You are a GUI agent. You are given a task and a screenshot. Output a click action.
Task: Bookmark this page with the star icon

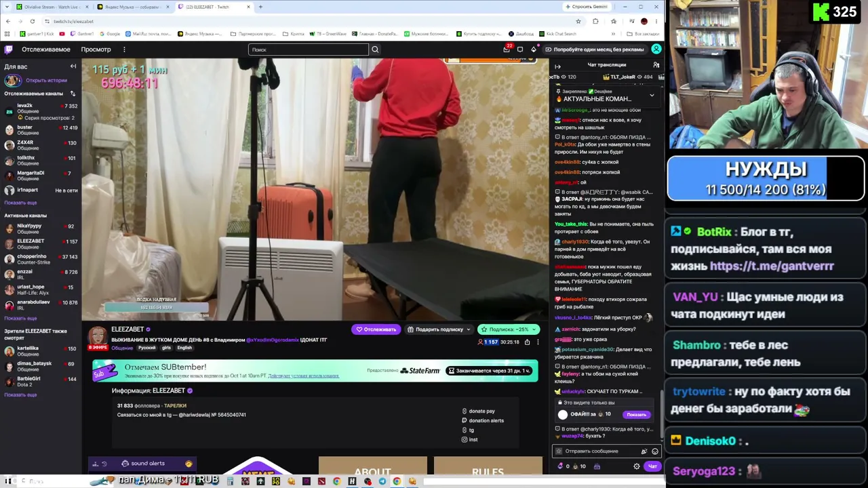[578, 21]
